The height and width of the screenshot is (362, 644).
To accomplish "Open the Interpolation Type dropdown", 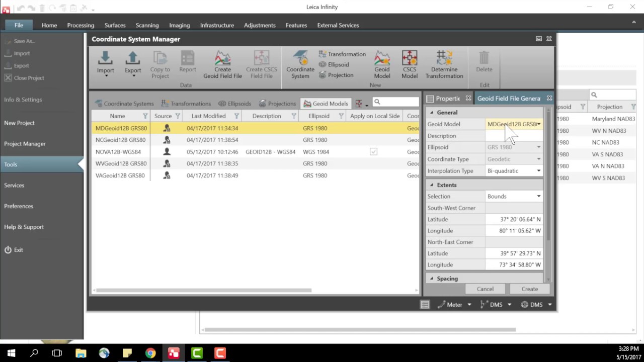I will [538, 171].
